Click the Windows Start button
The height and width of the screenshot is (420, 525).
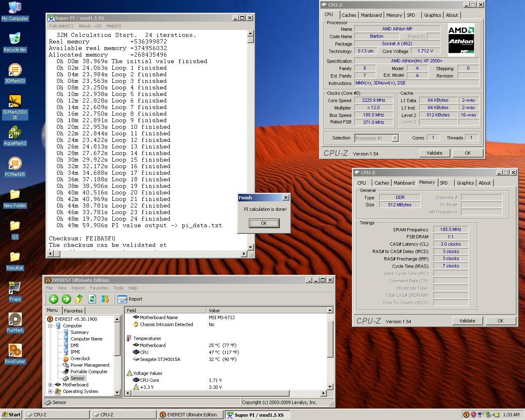(x=11, y=415)
